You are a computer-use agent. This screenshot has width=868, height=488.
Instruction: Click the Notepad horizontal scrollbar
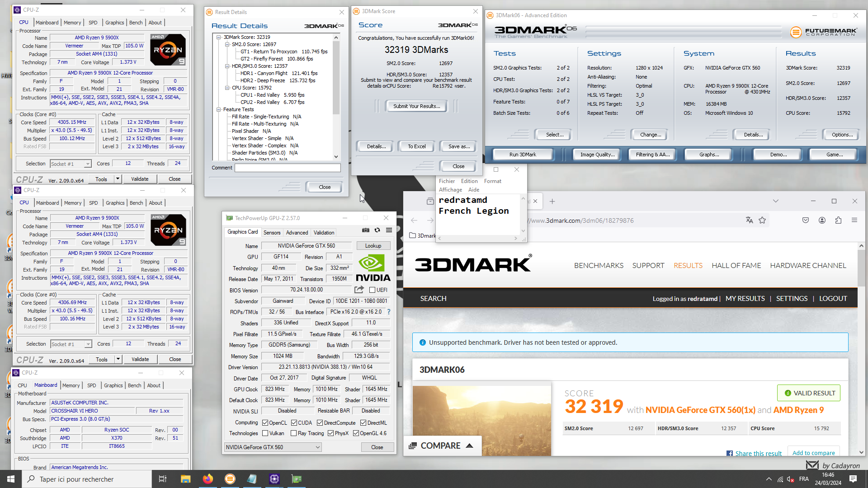(478, 238)
